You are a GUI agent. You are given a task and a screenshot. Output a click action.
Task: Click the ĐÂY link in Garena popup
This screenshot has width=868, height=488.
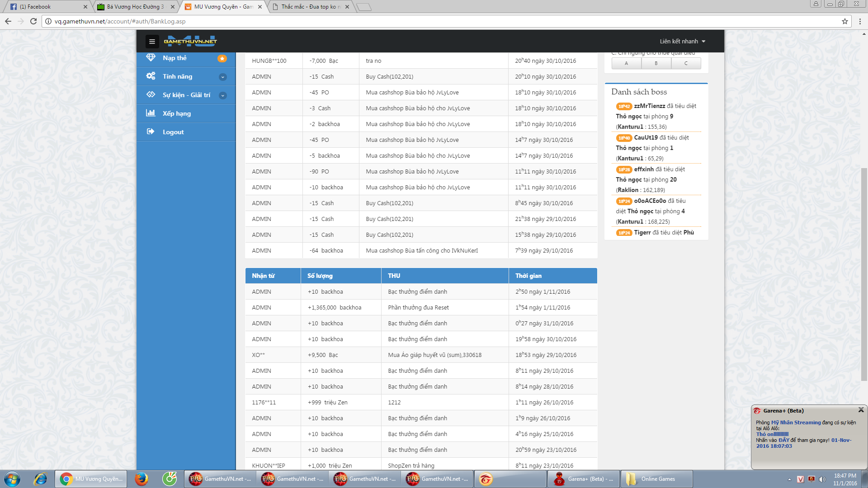tap(783, 440)
